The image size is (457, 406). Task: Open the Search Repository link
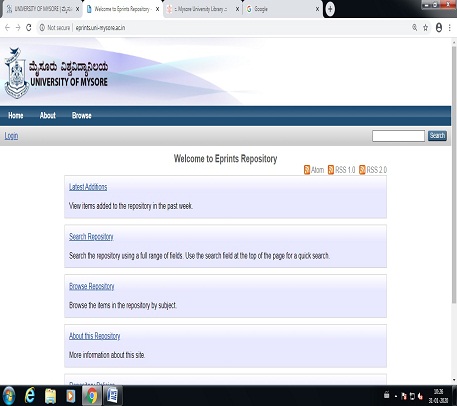[x=91, y=237]
